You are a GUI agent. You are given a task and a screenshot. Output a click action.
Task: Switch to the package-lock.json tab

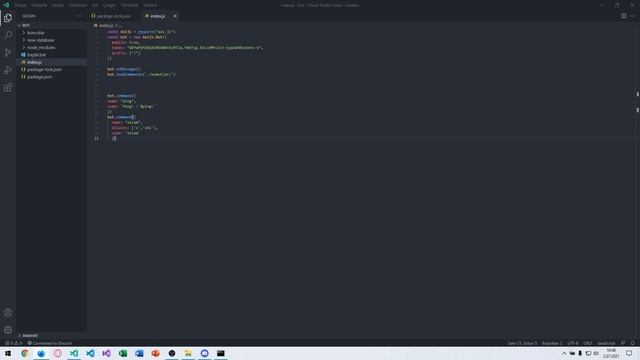point(114,16)
